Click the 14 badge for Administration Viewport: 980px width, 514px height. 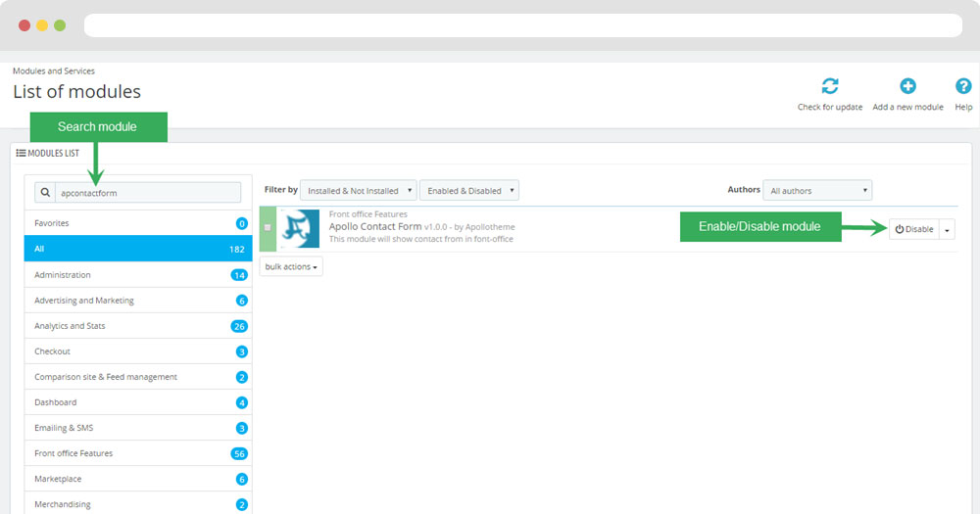pyautogui.click(x=239, y=275)
